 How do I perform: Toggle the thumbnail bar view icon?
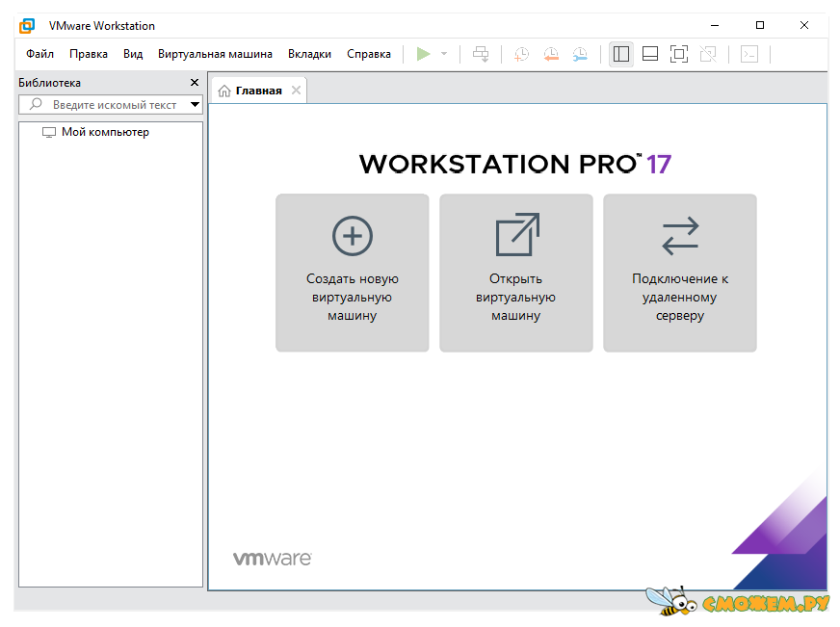(650, 54)
